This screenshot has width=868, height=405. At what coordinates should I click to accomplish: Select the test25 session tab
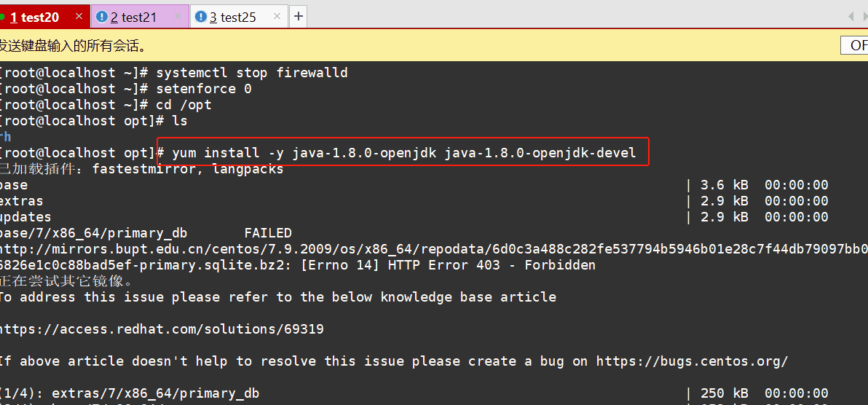tap(233, 17)
